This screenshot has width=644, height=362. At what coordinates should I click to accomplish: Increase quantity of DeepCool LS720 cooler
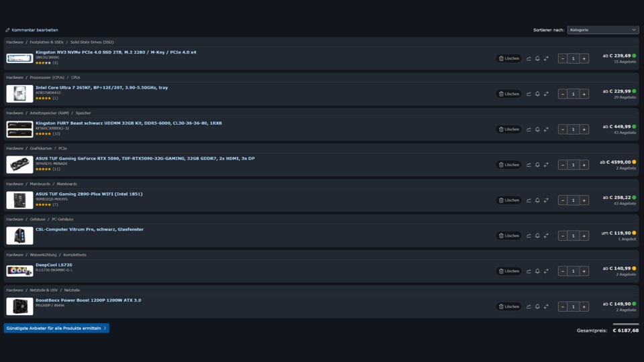pos(584,271)
